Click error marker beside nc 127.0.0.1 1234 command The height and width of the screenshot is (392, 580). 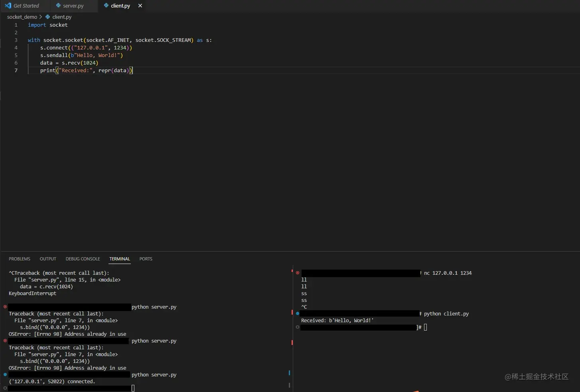tap(298, 273)
